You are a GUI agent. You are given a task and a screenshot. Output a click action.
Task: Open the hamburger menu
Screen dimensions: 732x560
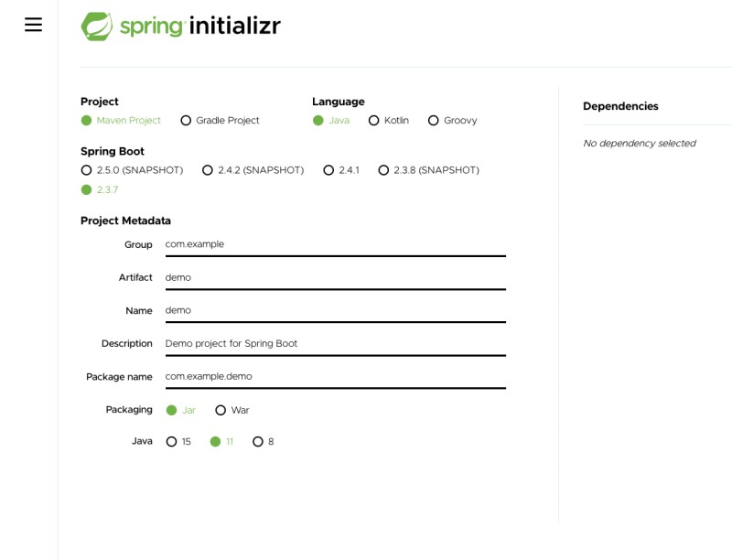33,25
